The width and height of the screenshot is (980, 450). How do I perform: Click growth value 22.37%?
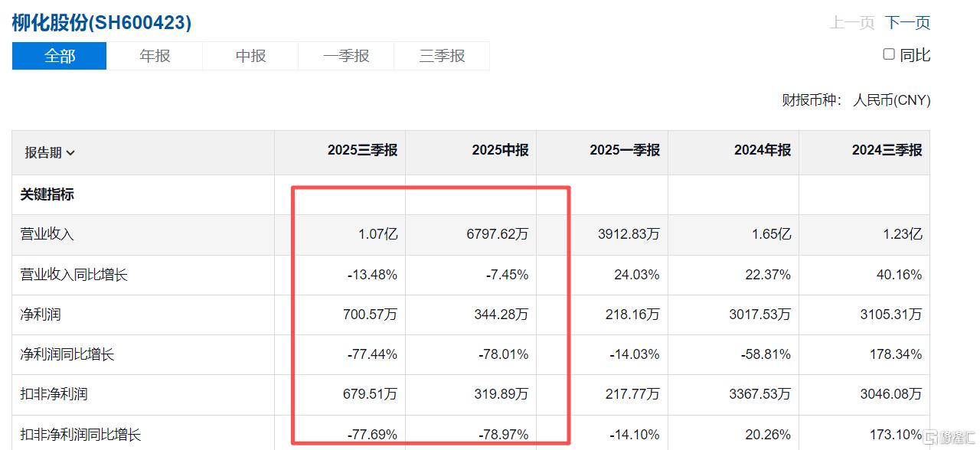(x=768, y=275)
